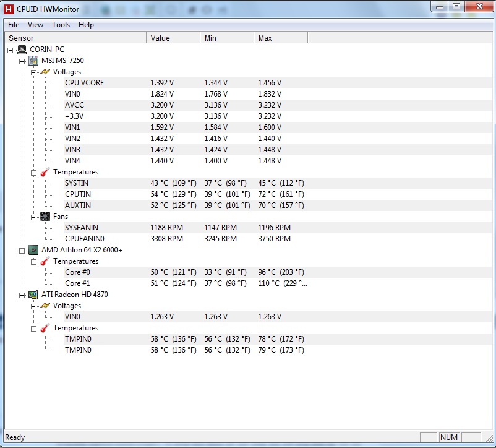Collapse the Radeon Temperatures group
The image size is (496, 448).
[x=33, y=329]
